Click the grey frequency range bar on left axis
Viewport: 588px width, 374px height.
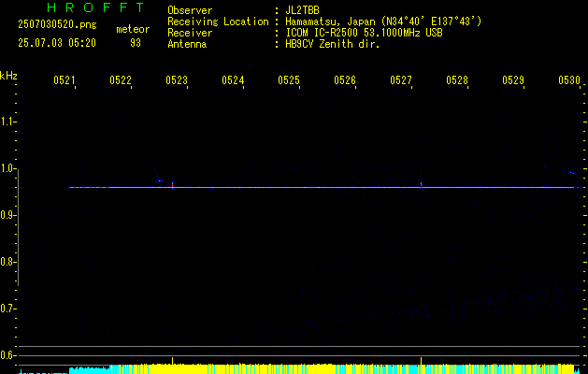18,227
